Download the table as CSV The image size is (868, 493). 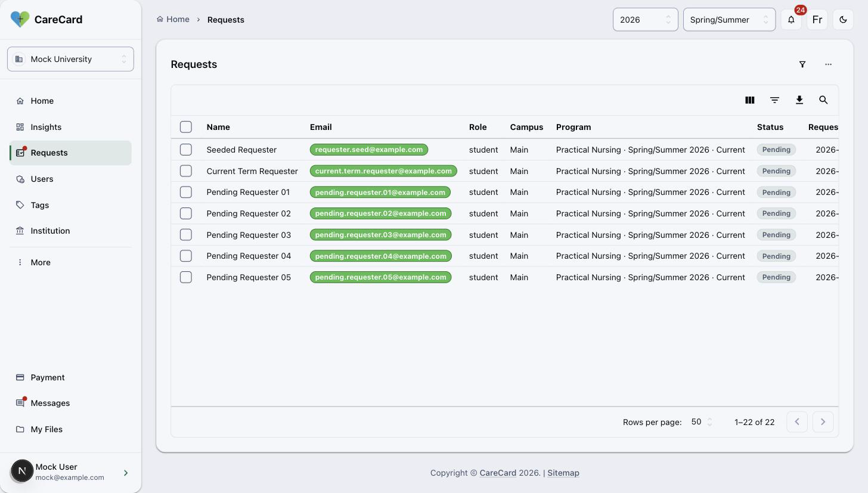point(799,100)
